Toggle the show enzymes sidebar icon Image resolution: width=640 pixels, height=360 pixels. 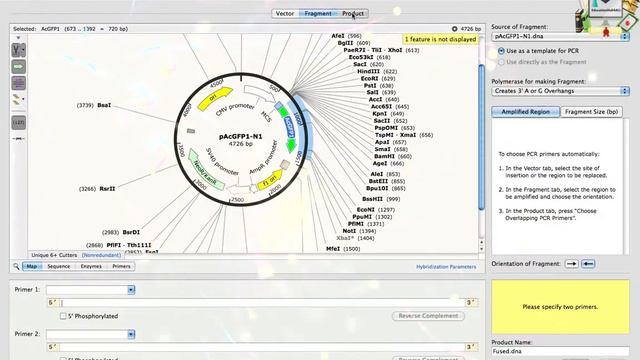18,50
